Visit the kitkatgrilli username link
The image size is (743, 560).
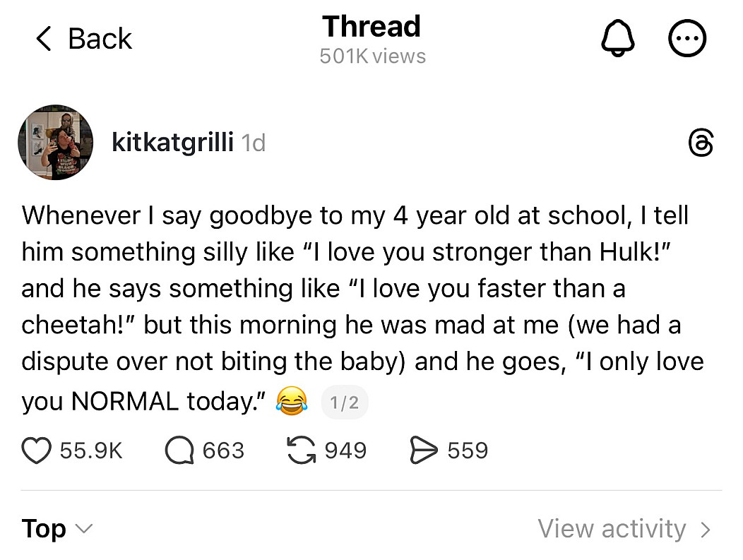[172, 143]
